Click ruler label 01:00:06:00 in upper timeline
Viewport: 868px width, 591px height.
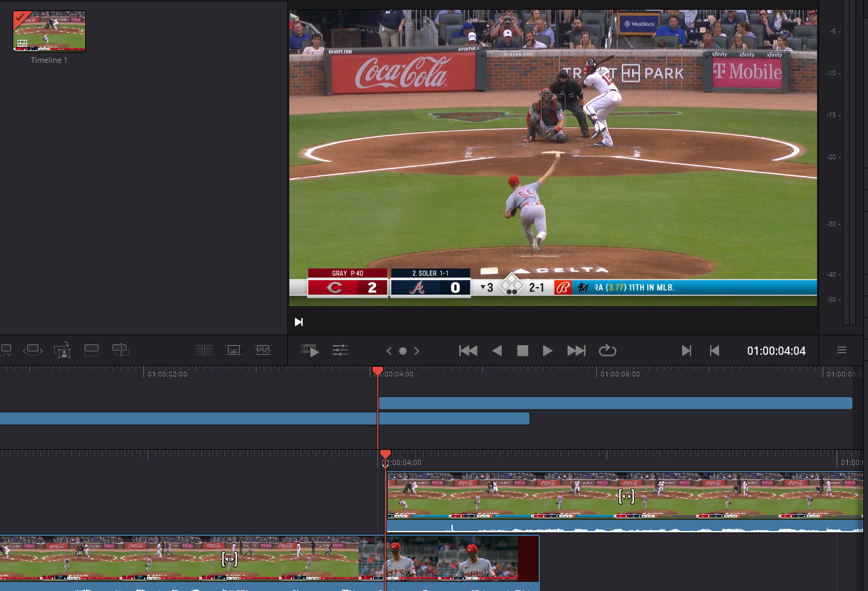619,374
